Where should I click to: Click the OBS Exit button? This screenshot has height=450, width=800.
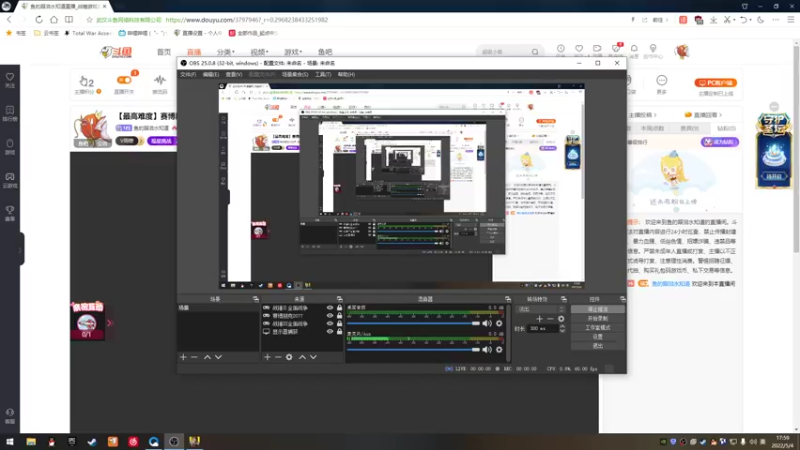tap(597, 346)
